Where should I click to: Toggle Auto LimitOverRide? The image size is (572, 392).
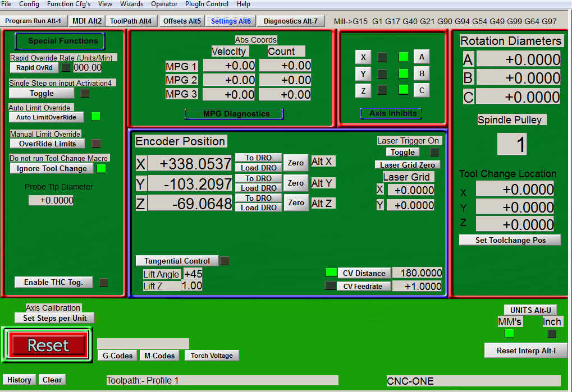tap(46, 117)
